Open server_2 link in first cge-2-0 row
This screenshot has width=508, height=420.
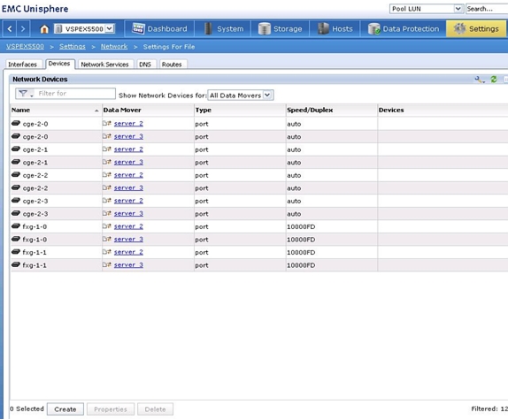pos(128,124)
